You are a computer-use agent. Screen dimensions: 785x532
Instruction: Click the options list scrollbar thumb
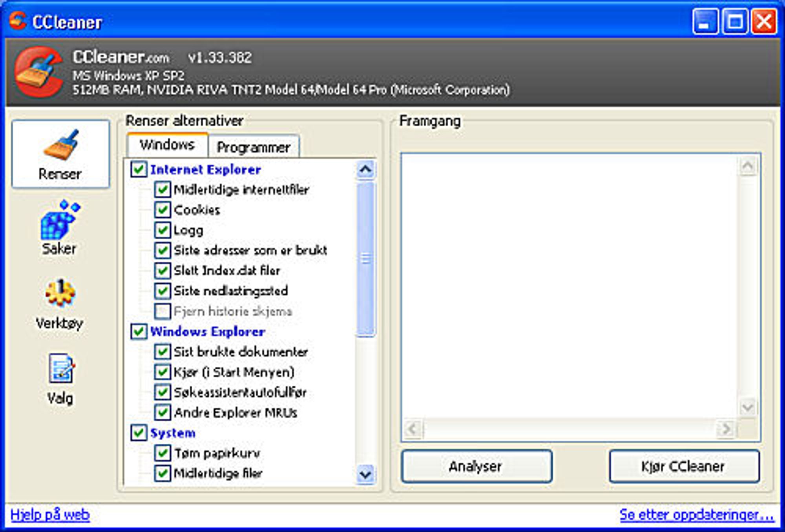(365, 259)
